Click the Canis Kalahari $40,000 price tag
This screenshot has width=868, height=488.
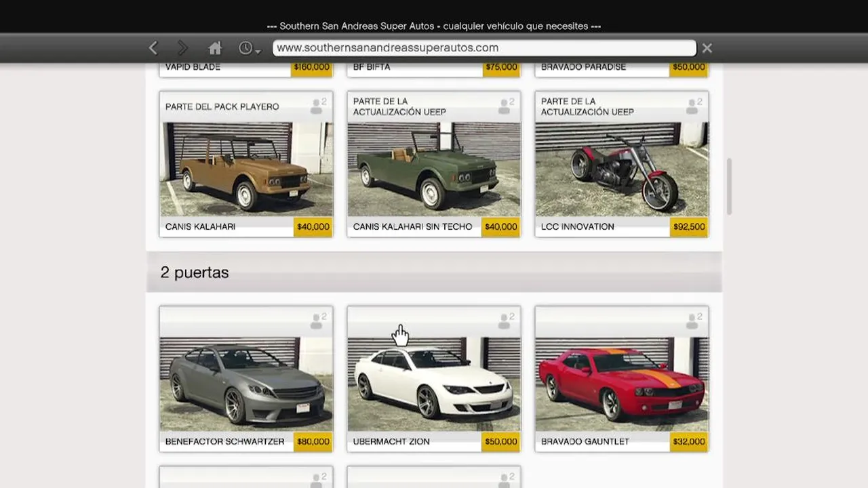313,227
